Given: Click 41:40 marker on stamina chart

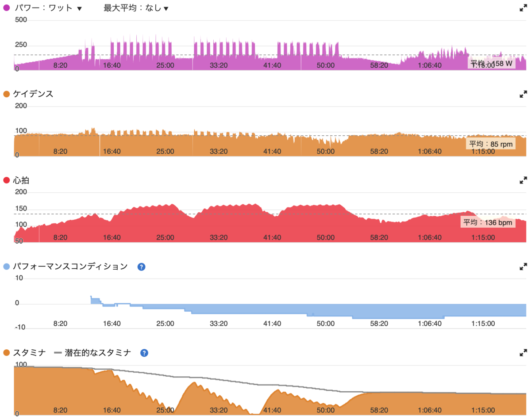Looking at the screenshot, I should [272, 409].
